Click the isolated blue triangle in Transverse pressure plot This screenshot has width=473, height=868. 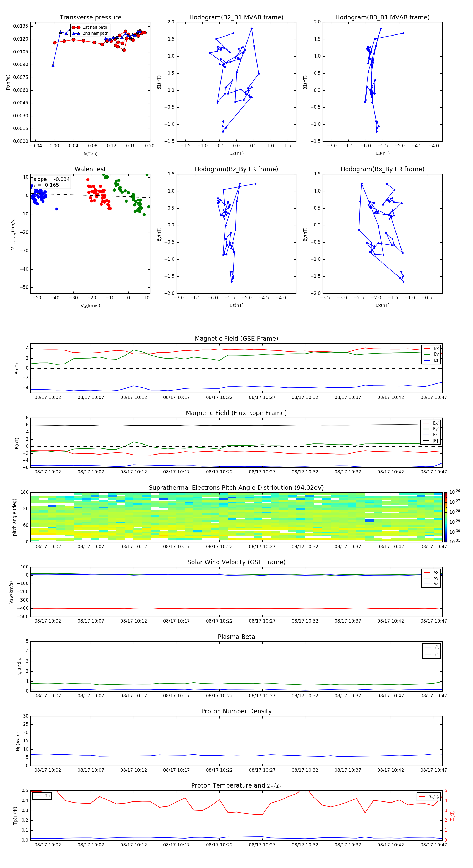[53, 65]
